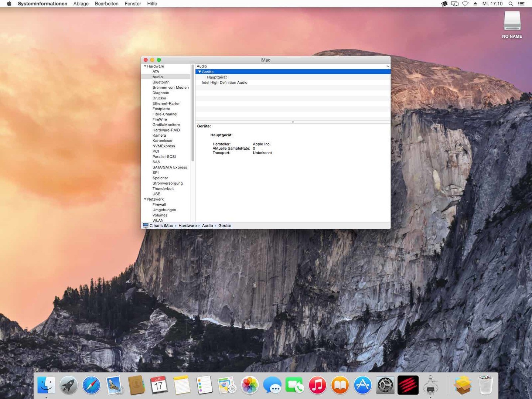The height and width of the screenshot is (399, 532).
Task: Open System Preferences gear icon
Action: click(x=385, y=385)
